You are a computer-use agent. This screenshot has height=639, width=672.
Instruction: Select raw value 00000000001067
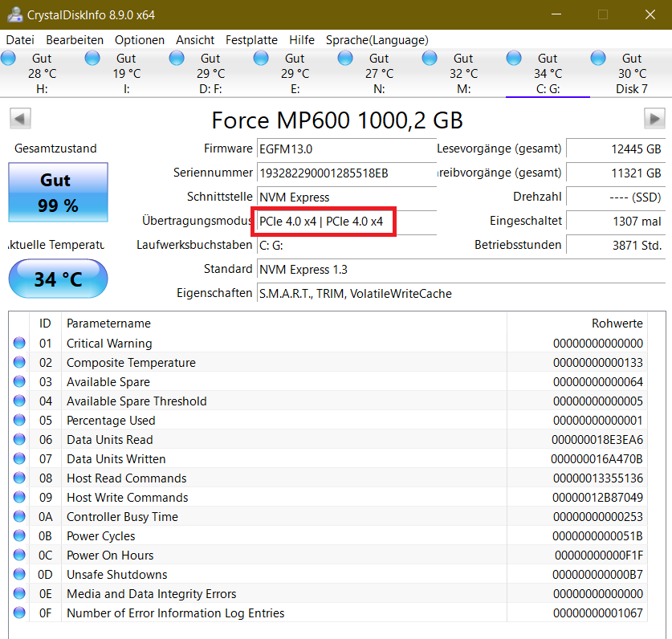click(x=598, y=613)
